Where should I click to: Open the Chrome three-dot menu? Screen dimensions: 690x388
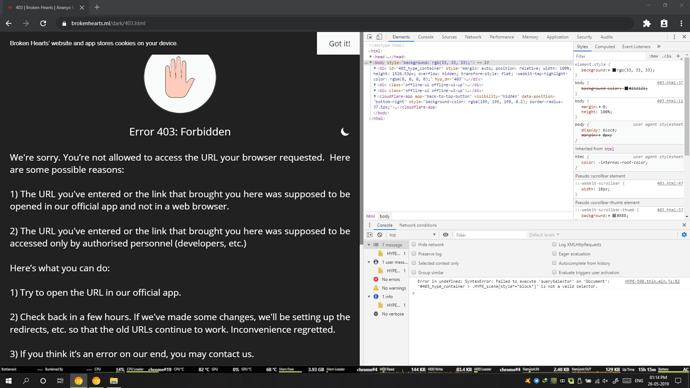681,23
